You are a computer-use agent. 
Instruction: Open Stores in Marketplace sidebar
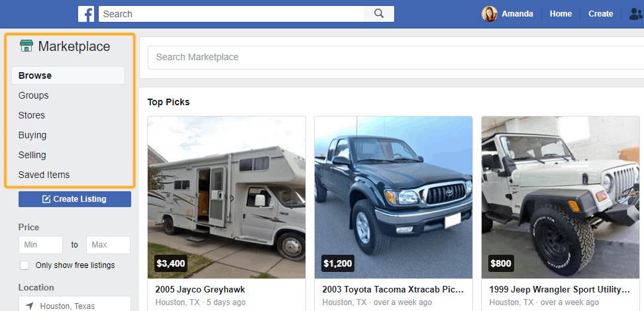[x=32, y=115]
